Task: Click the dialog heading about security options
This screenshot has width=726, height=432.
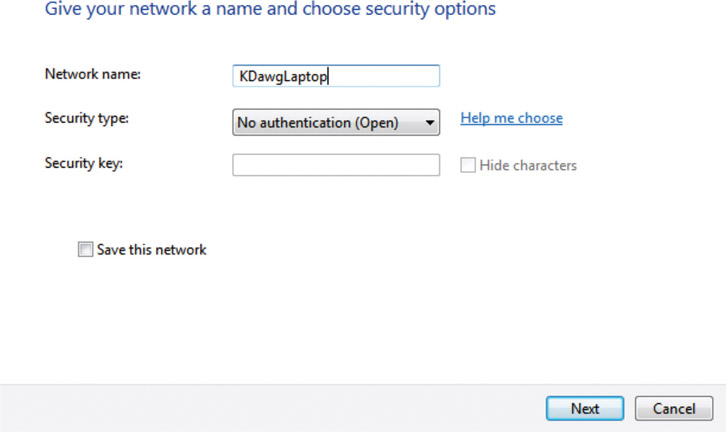Action: point(270,10)
